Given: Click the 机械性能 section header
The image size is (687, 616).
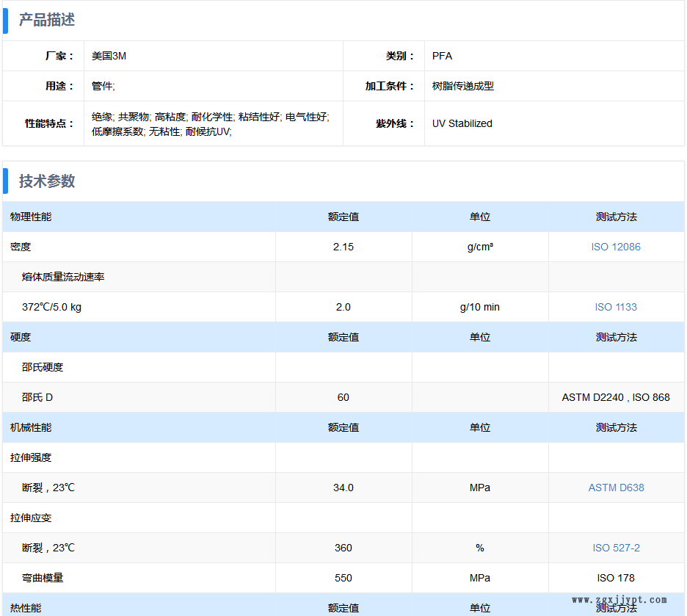Looking at the screenshot, I should [x=31, y=427].
